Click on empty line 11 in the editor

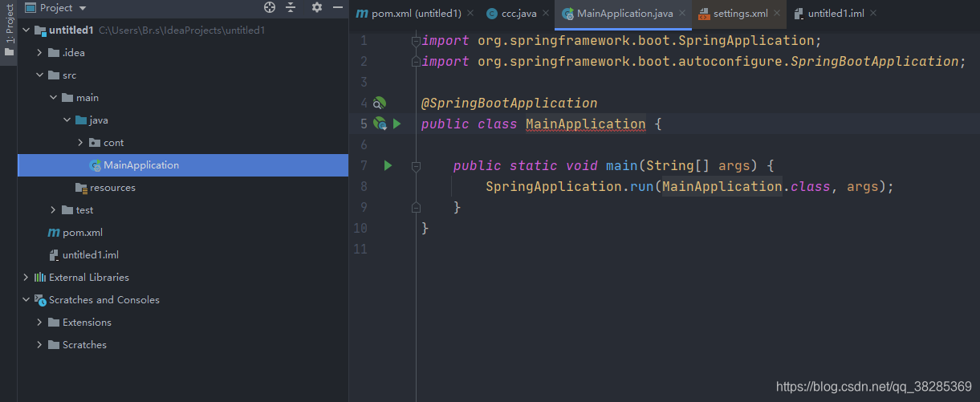click(x=698, y=249)
